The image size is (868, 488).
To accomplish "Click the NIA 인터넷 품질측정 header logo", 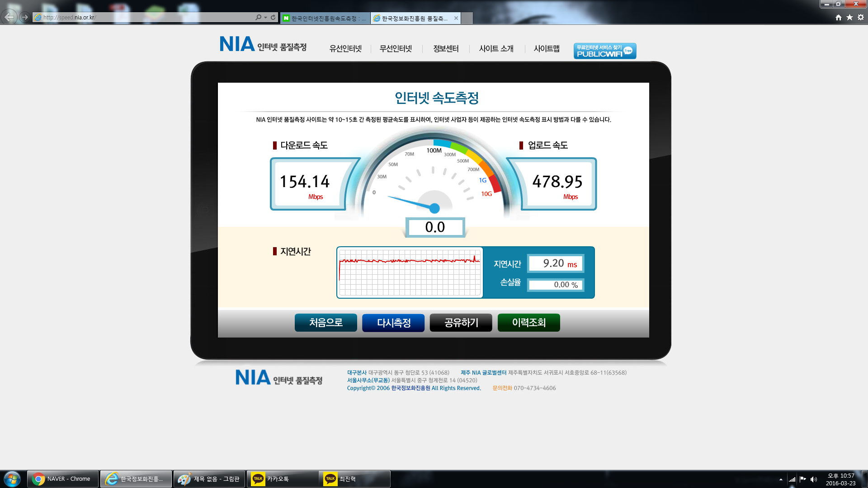I will click(x=263, y=45).
